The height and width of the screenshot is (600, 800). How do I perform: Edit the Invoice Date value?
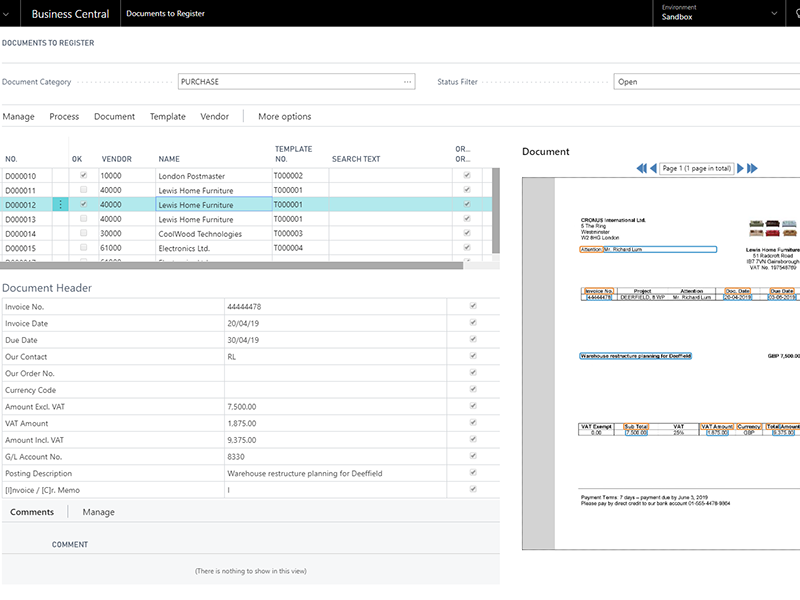point(335,323)
